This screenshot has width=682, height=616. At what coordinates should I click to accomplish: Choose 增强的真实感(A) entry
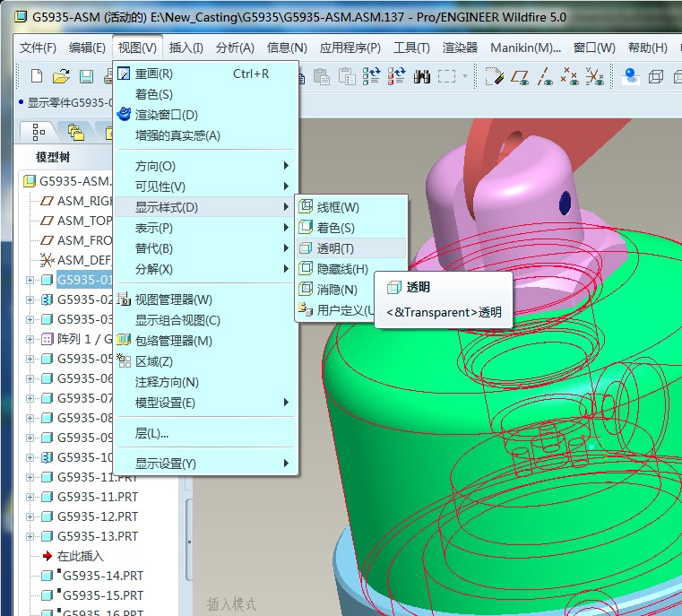tap(205, 135)
